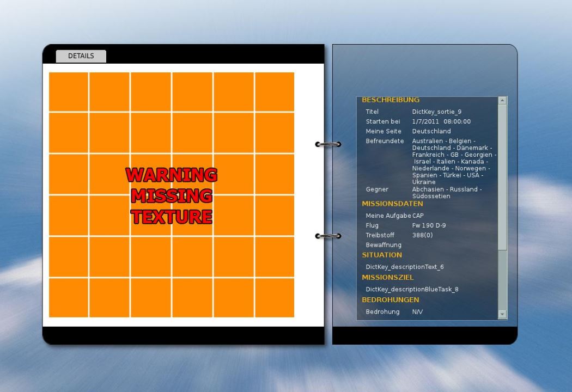Click the start time 1/7/2011 08:00:00
The width and height of the screenshot is (572, 392).
point(441,121)
